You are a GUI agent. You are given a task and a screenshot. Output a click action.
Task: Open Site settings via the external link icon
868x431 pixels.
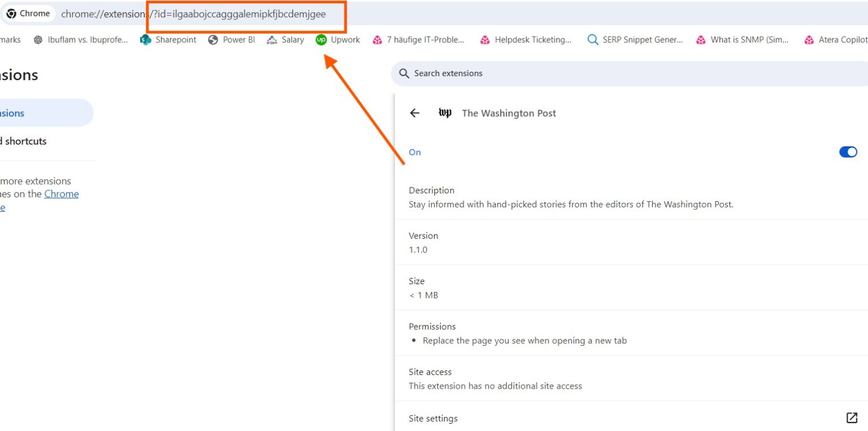(852, 418)
